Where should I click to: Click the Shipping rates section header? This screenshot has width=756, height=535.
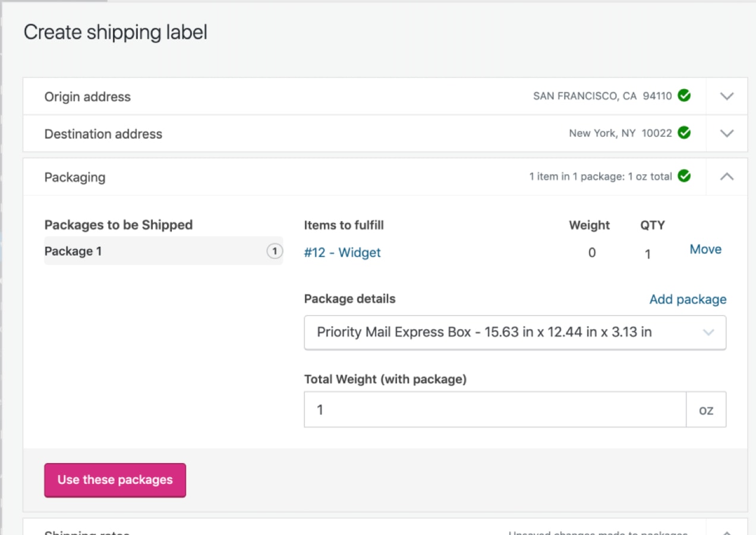(87, 531)
